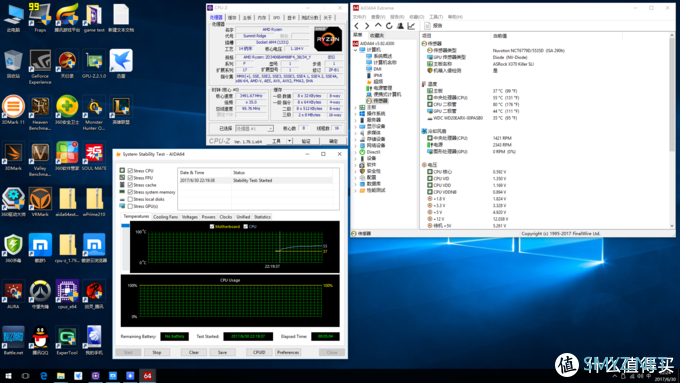This screenshot has width=680, height=383.
Task: Select 传感器 sensor tree item
Action: (x=376, y=101)
